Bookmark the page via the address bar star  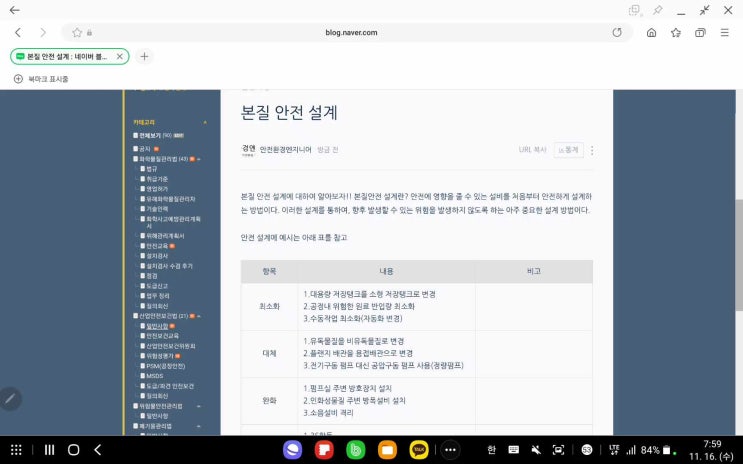(x=77, y=32)
